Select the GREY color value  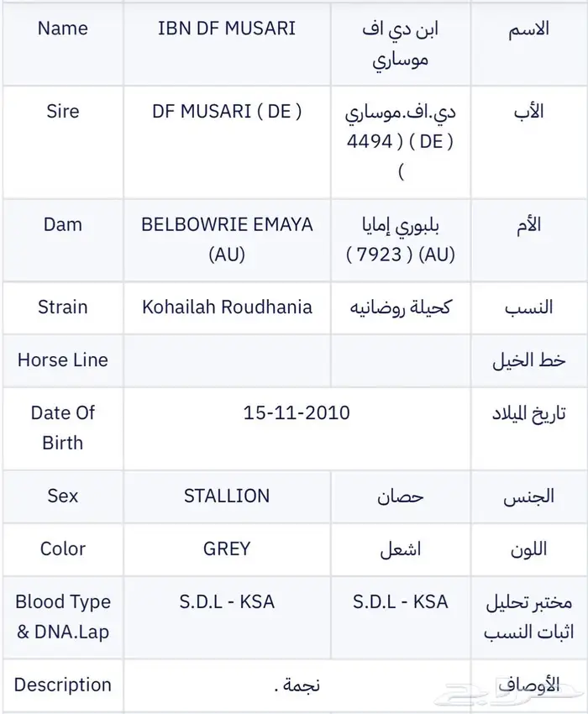click(x=227, y=549)
